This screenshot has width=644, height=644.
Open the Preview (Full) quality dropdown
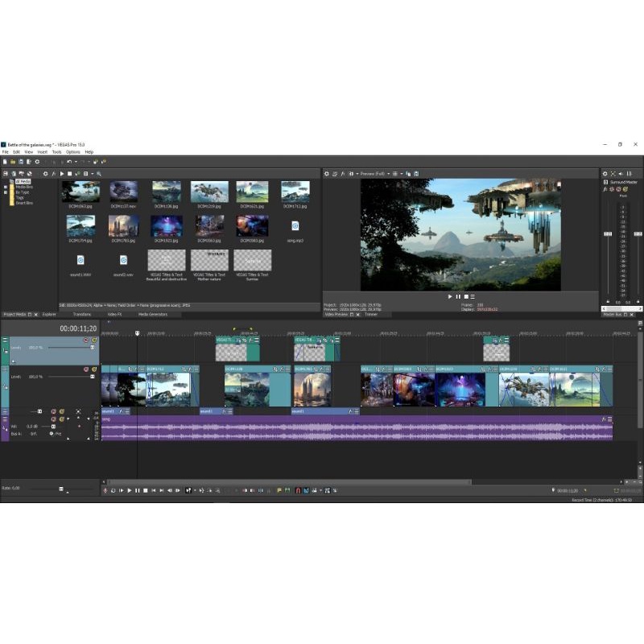click(388, 173)
